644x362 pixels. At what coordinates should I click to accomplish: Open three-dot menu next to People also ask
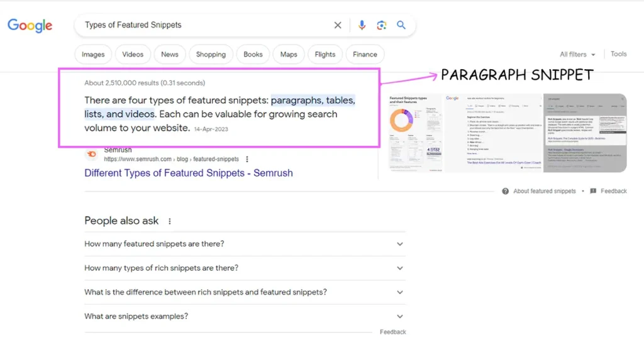click(170, 221)
